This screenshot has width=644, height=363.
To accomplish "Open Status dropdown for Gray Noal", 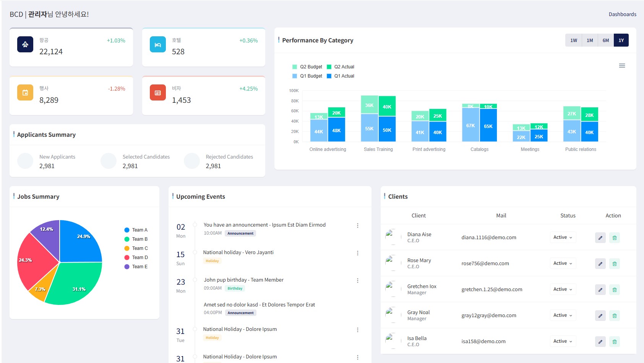I will 563,315.
